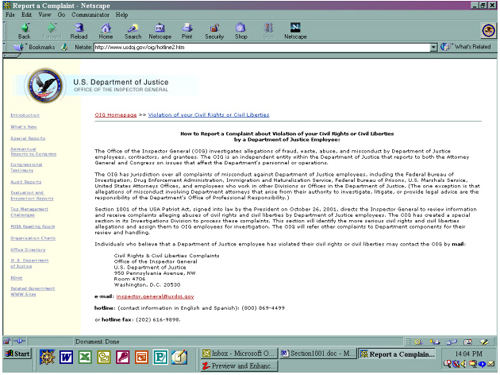Open Navigator from the component bar
This screenshot has width=500, height=375.
coord(418,342)
